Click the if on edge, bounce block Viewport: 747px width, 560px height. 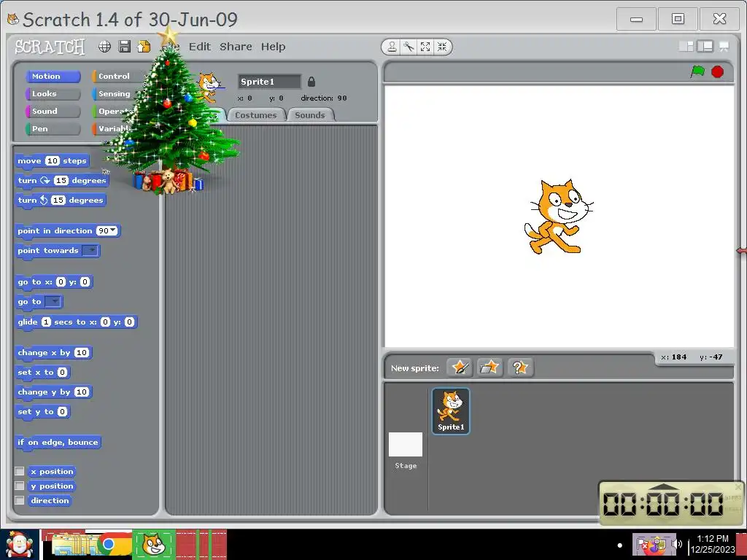[x=58, y=443]
